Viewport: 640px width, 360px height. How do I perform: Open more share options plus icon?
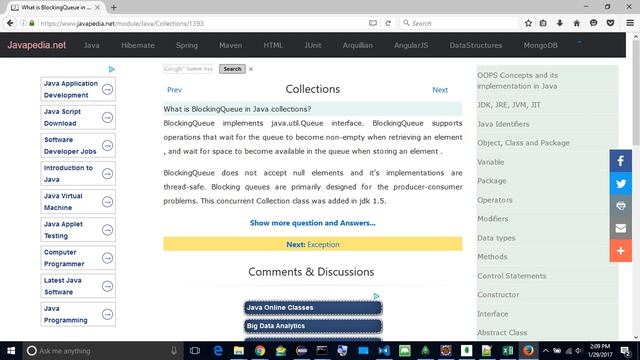(620, 251)
